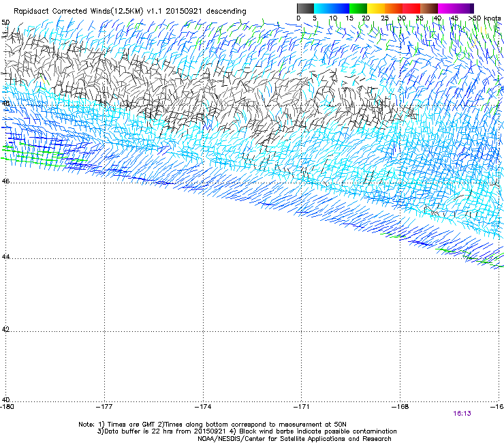Click the longitude label '-168'
This screenshot has width=504, height=443.
(400, 407)
